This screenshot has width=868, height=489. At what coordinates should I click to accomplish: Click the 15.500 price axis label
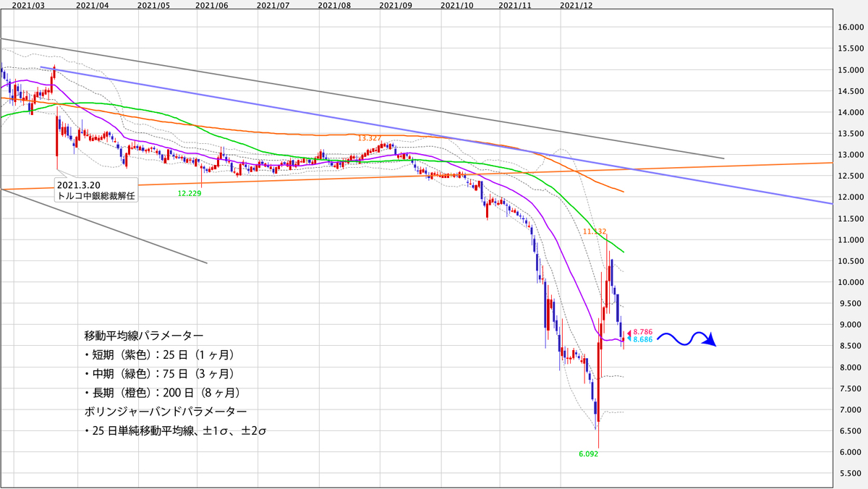coord(851,48)
